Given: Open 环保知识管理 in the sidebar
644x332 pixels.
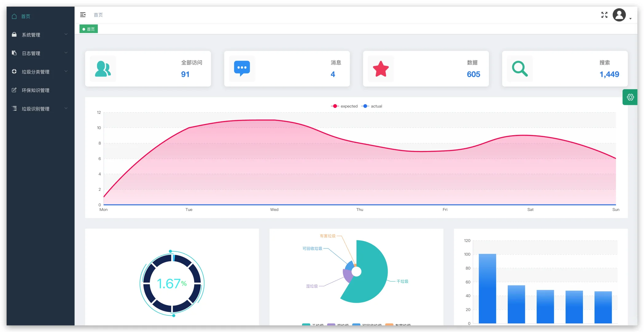Looking at the screenshot, I should pos(36,90).
